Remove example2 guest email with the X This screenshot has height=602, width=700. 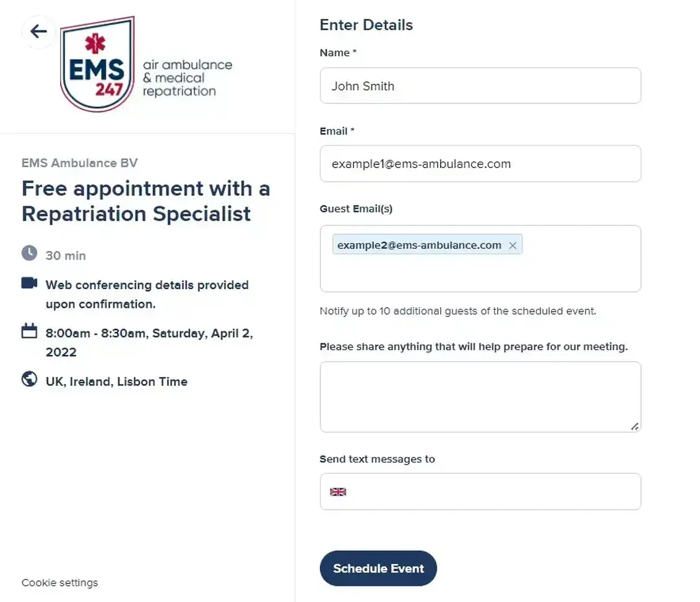click(512, 245)
